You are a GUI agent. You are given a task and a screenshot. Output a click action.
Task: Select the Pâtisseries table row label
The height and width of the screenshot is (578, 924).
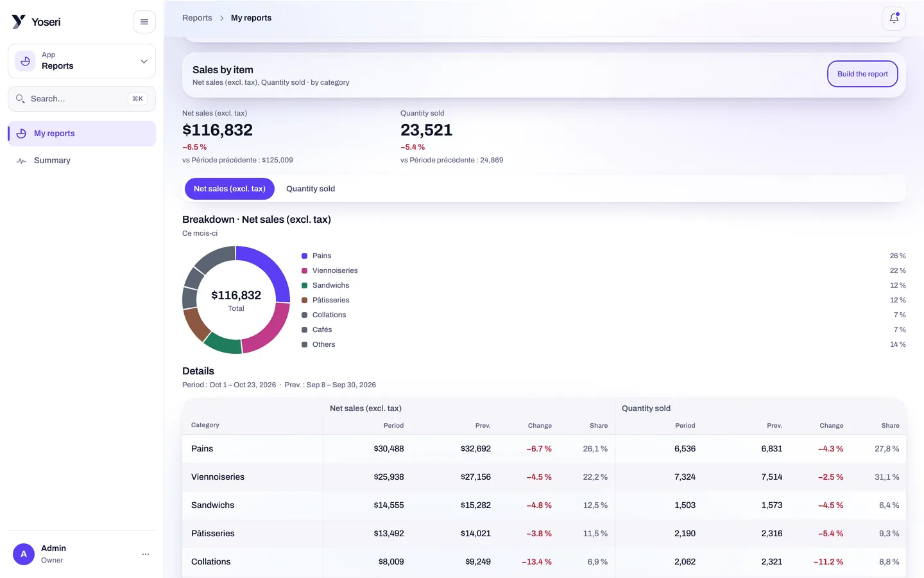[x=212, y=534]
